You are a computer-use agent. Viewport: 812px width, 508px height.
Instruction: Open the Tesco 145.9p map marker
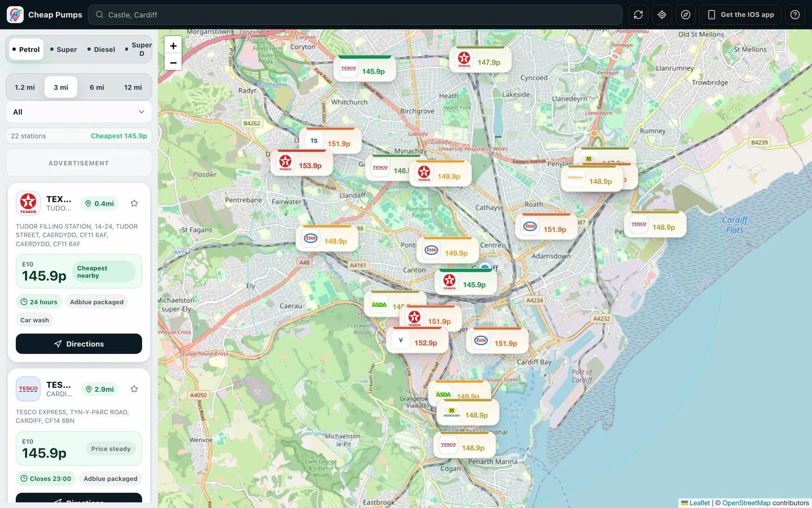[364, 70]
